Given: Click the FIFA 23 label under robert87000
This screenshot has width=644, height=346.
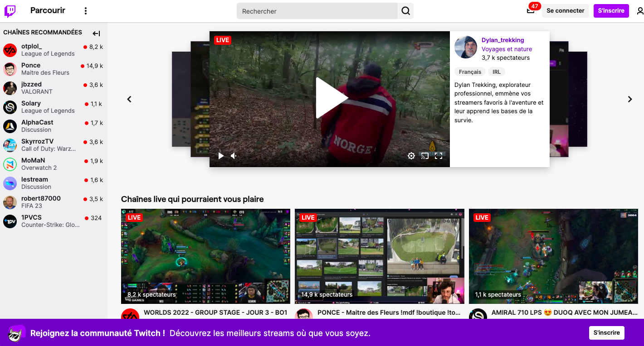Looking at the screenshot, I should tap(32, 206).
